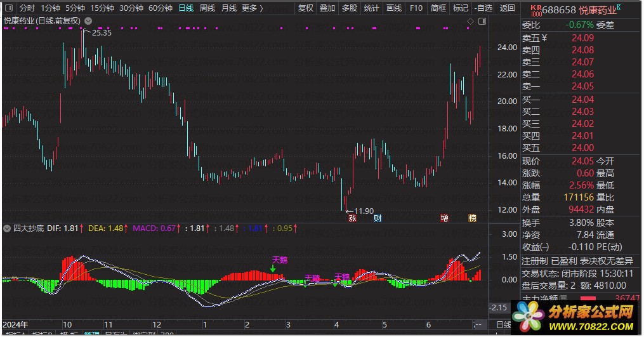644x337 pixels.
Task: Click the DIF: 1.81 indicator value
Action: tap(63, 228)
